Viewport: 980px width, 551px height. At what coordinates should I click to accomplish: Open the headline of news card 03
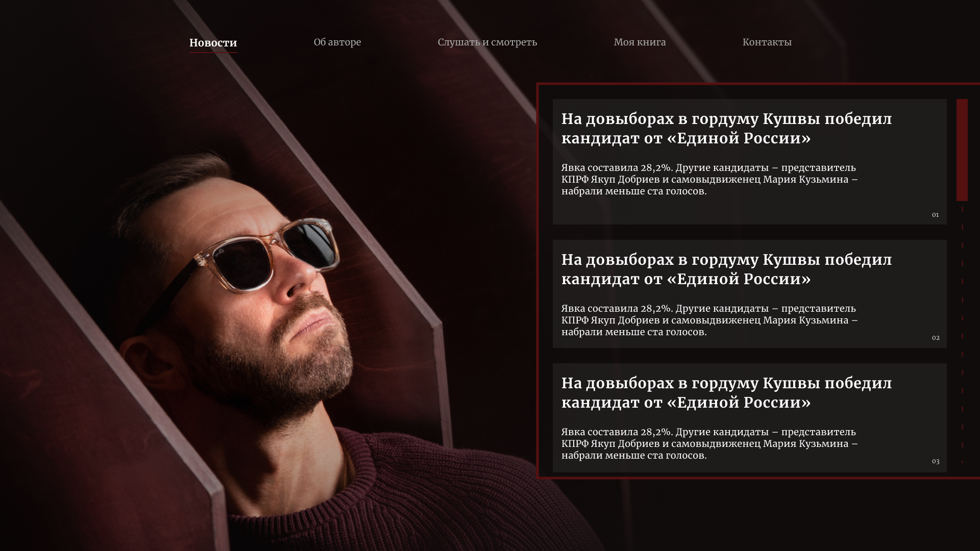(x=726, y=393)
